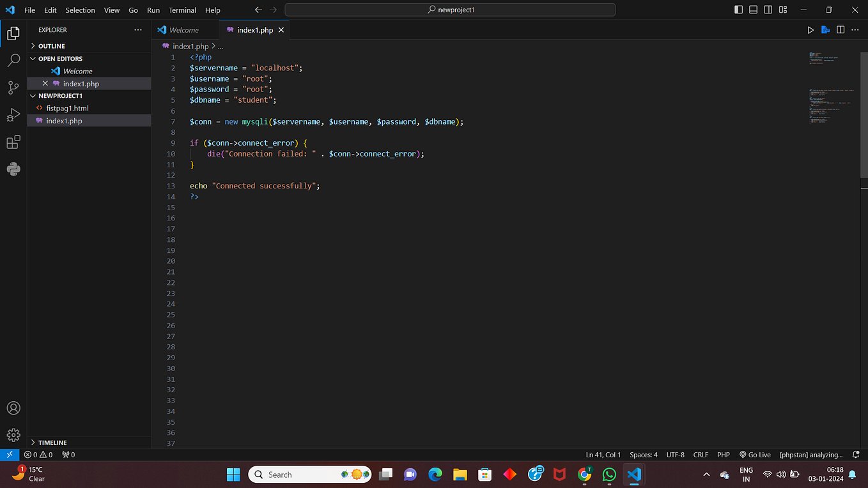Open the Search view
Screen dimensions: 868x488
(x=13, y=60)
